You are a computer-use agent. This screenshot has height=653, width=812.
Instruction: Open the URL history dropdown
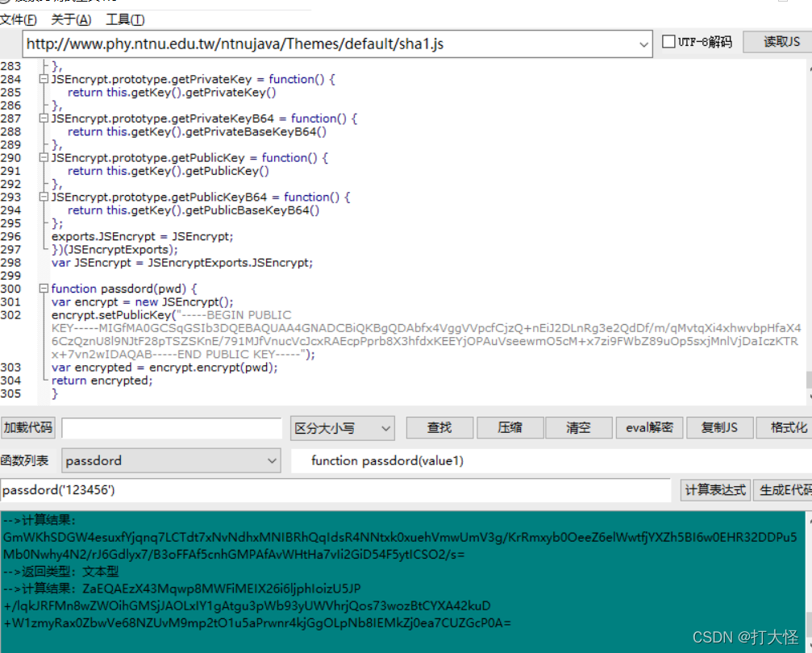pyautogui.click(x=643, y=44)
